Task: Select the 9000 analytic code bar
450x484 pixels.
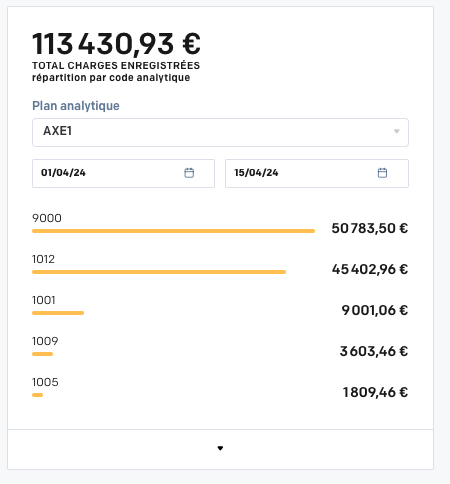Action: point(173,231)
